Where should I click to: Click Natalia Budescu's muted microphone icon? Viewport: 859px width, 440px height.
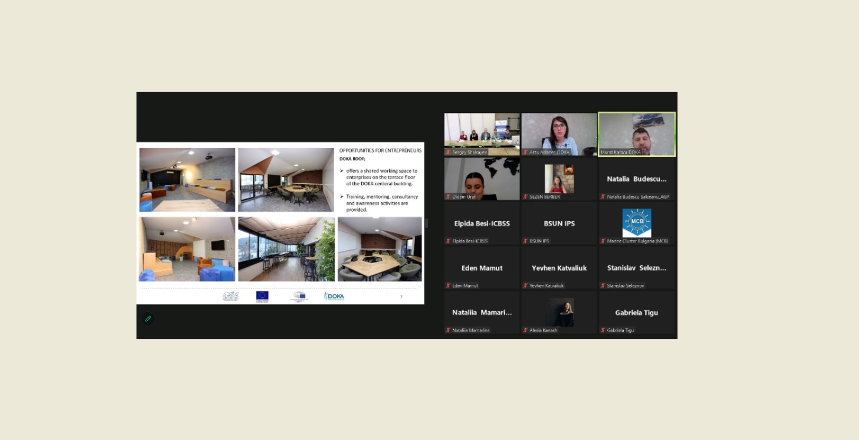603,197
